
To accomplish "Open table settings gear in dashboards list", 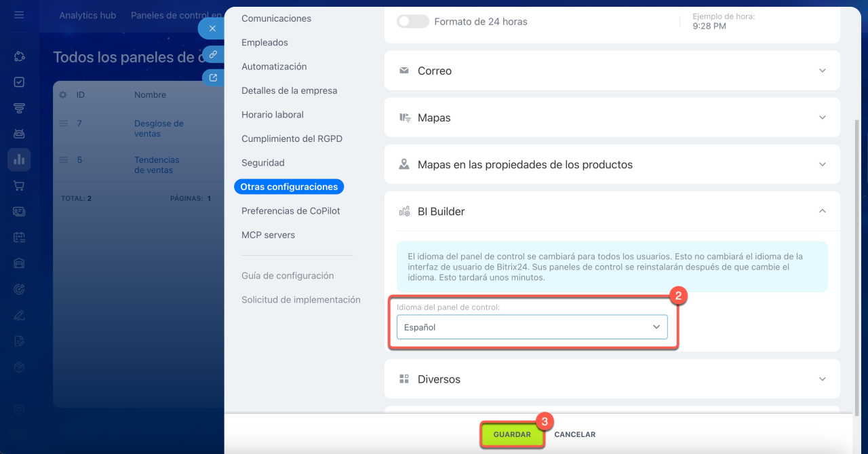I will pos(63,95).
